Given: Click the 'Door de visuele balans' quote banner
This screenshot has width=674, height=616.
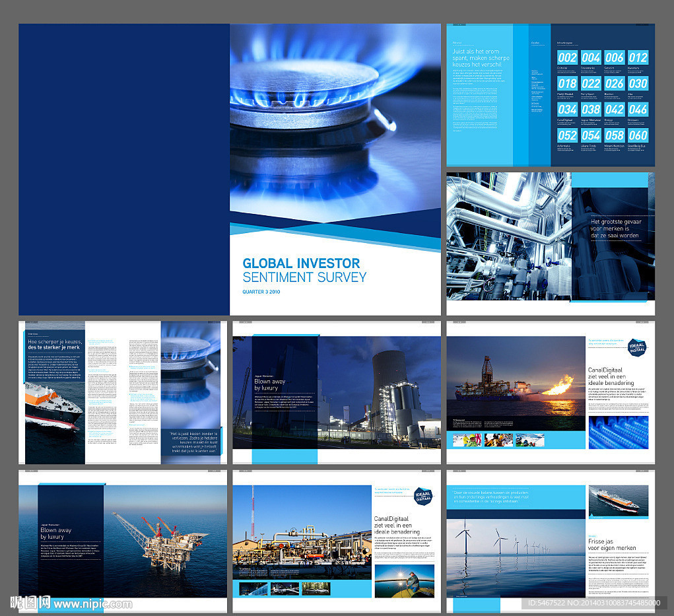Looking at the screenshot, I should tap(516, 497).
